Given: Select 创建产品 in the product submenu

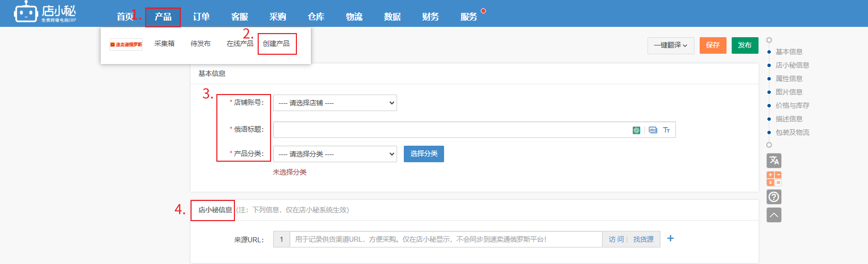Looking at the screenshot, I should point(276,44).
